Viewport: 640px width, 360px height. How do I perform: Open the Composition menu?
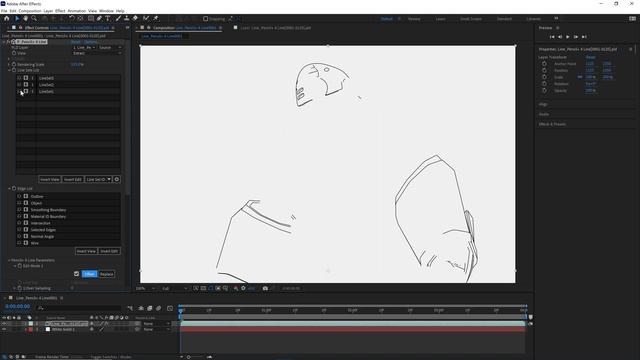click(30, 11)
